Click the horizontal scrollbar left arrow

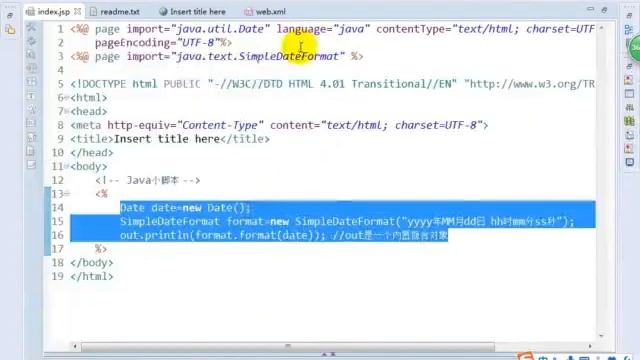75,347
